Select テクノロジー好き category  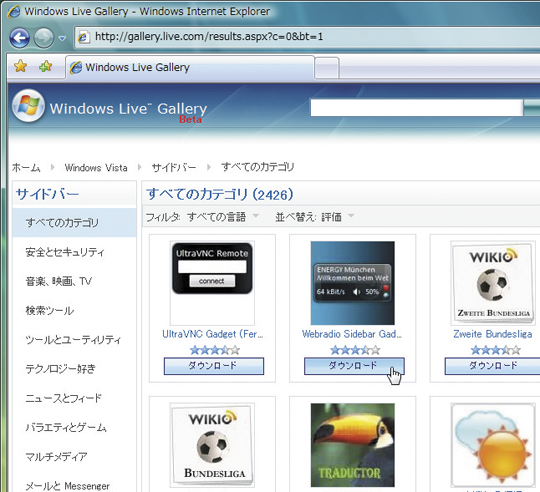60,369
